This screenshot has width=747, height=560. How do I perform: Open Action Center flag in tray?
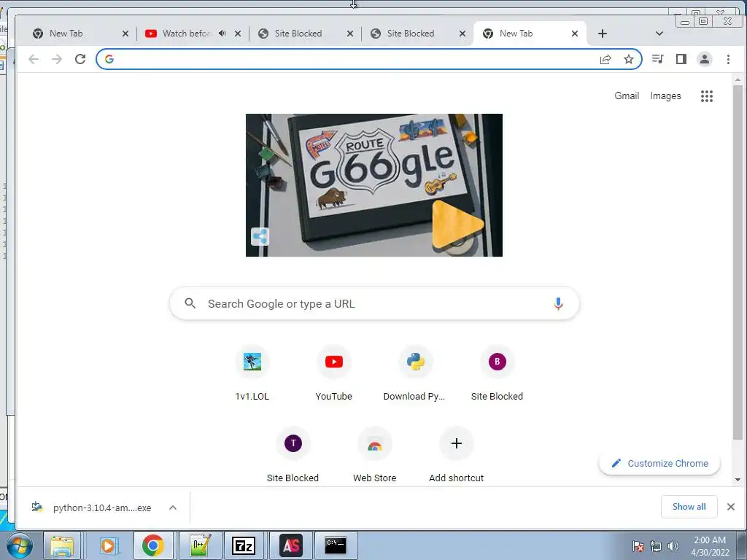click(638, 546)
